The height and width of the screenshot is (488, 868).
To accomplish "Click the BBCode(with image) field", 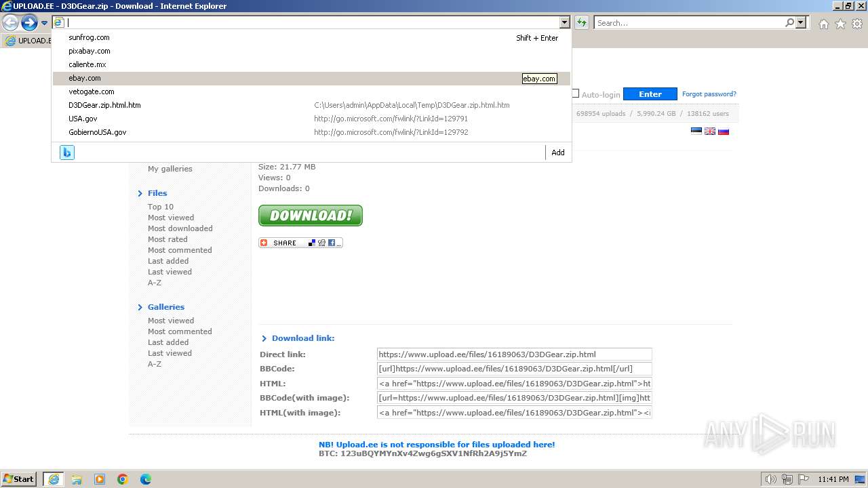I will pos(514,398).
